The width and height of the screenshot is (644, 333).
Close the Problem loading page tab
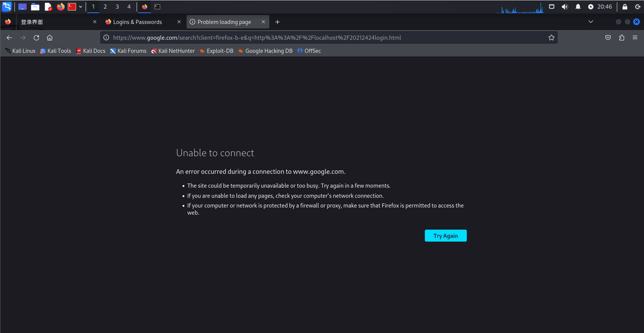pos(263,22)
